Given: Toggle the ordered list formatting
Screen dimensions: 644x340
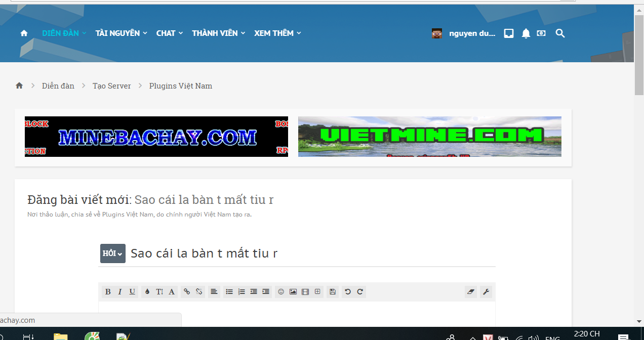Looking at the screenshot, I should [241, 291].
